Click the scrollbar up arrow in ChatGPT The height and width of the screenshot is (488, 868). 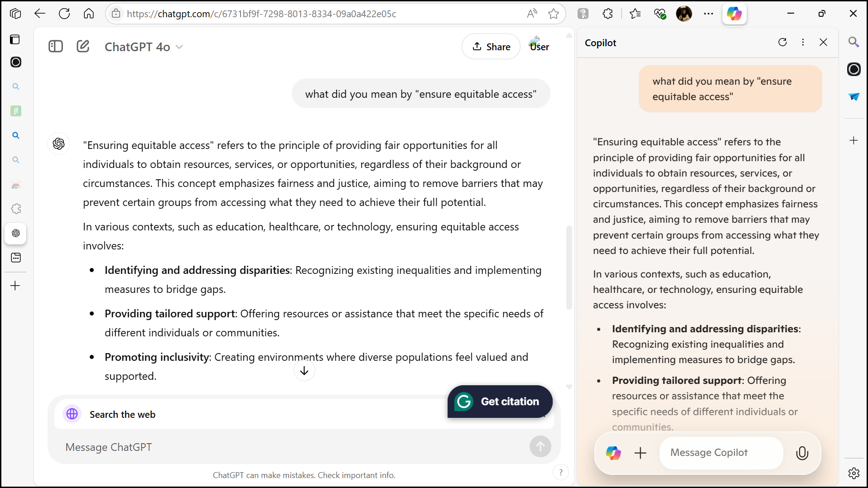(x=569, y=35)
